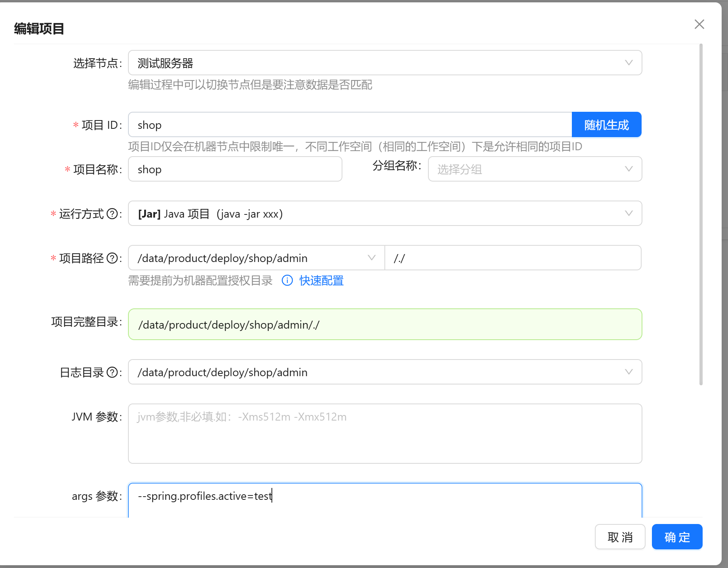Open the 选择节点 node dropdown
The image size is (728, 568).
click(x=629, y=62)
